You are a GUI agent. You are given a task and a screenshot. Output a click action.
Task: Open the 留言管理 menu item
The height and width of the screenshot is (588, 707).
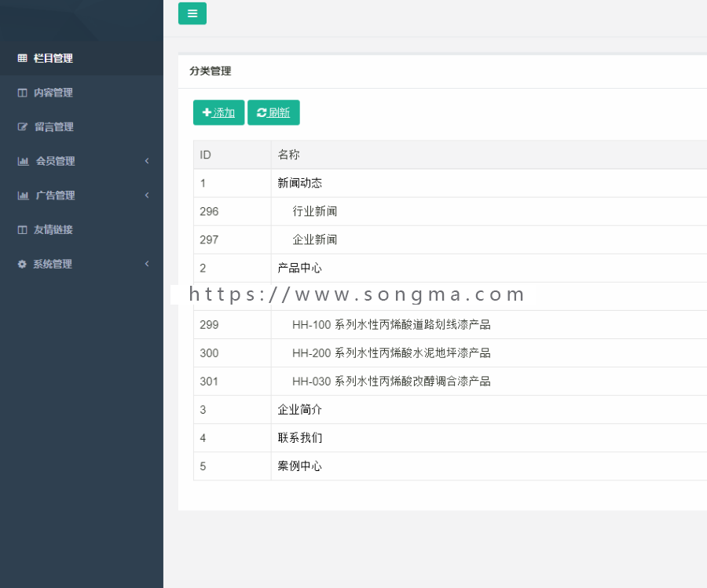pos(82,126)
